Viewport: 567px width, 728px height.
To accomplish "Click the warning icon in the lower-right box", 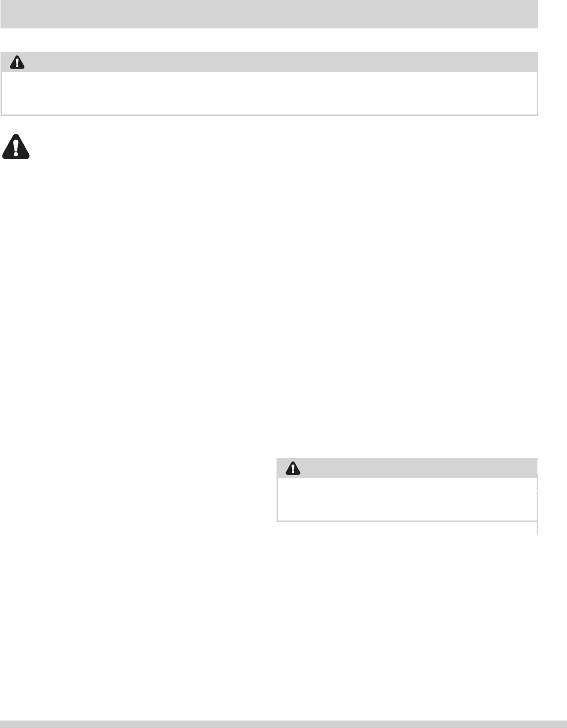I will [293, 468].
